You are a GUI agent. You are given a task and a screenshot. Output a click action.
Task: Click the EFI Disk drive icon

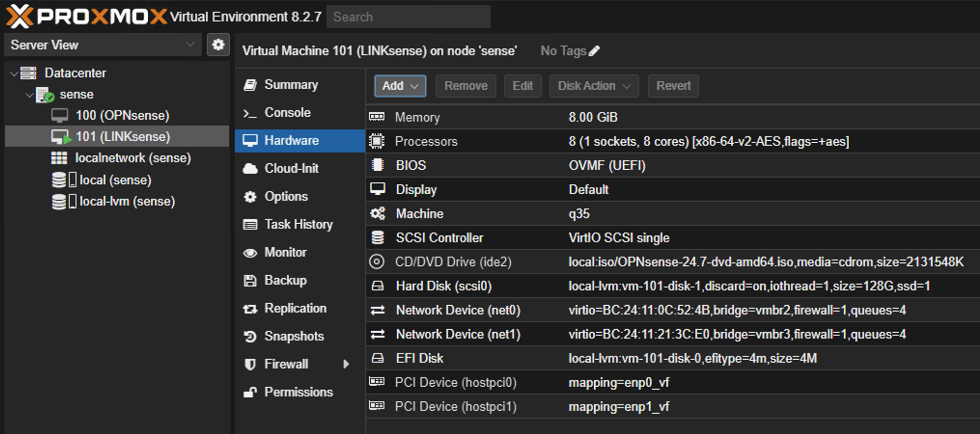(x=378, y=358)
